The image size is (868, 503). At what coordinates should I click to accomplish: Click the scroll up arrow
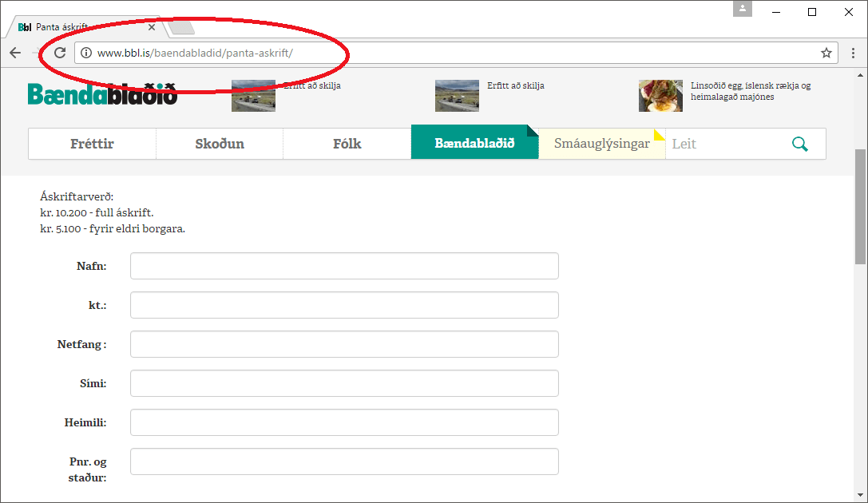(x=860, y=75)
